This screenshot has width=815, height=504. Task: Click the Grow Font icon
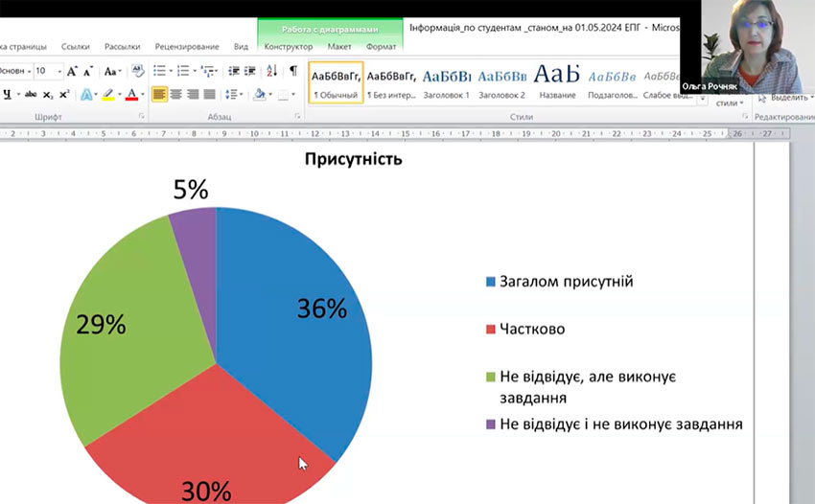[x=73, y=71]
